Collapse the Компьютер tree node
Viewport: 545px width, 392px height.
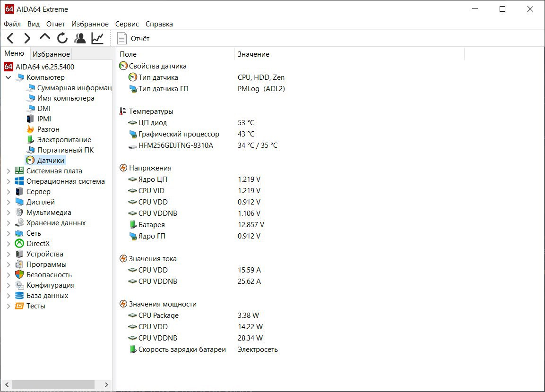coord(9,77)
